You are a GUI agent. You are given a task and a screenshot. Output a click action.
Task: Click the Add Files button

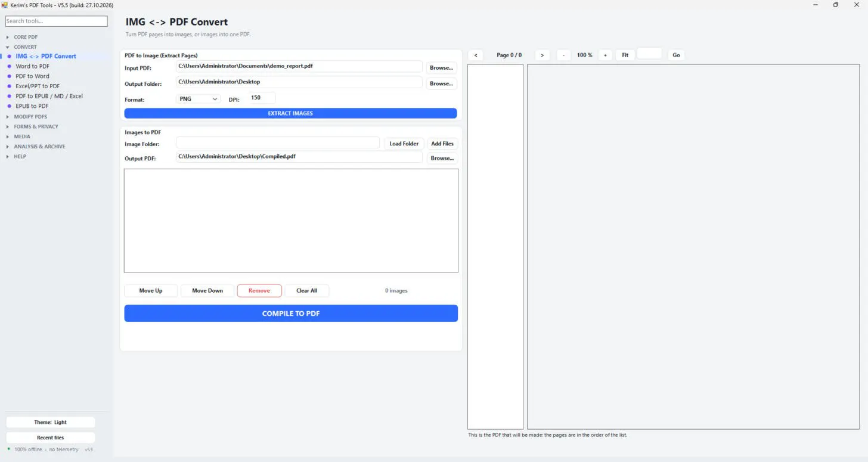pyautogui.click(x=442, y=143)
